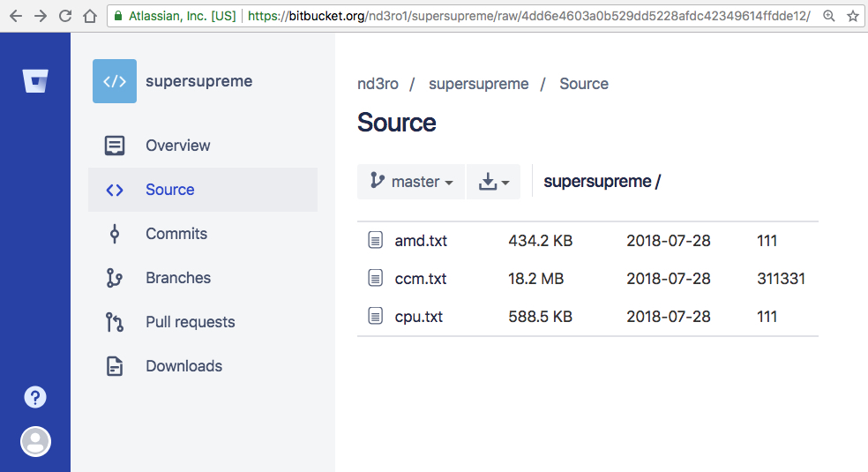Screen dimensions: 868x472
Task: Open the user profile avatar
Action: (35, 442)
